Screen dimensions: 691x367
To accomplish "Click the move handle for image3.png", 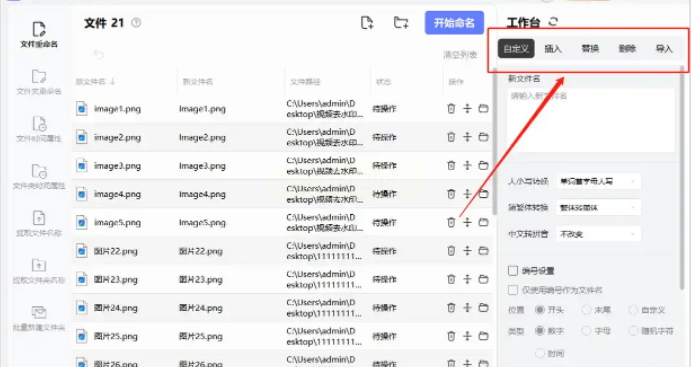I will (467, 165).
